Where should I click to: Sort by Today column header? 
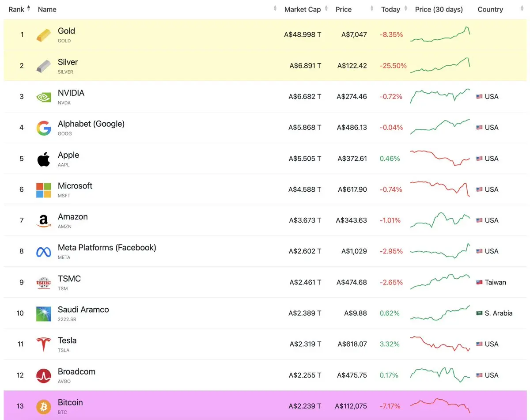tap(390, 9)
